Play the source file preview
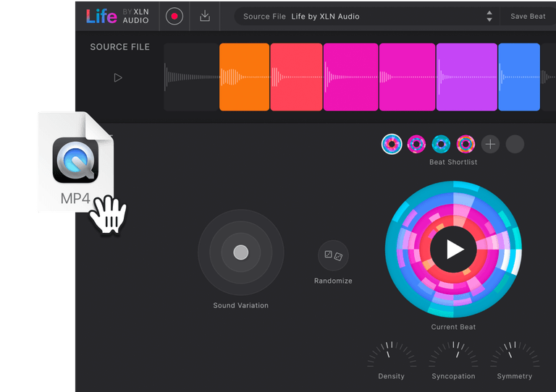This screenshot has height=392, width=556. (x=118, y=77)
